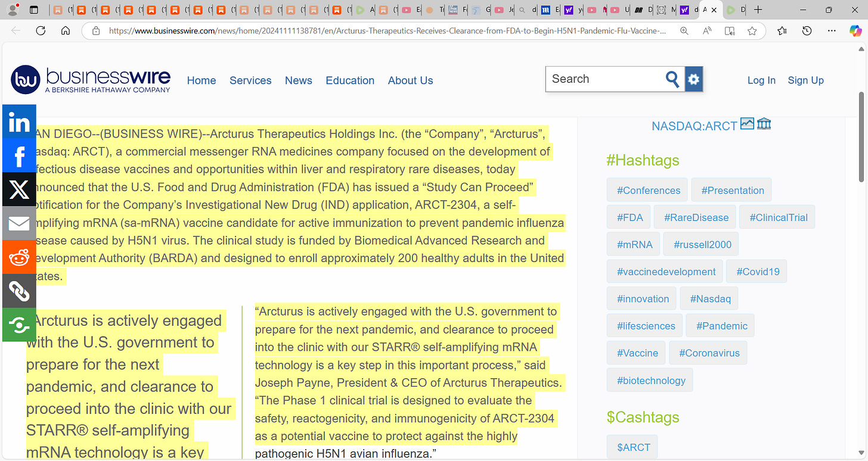Image resolution: width=868 pixels, height=461 pixels.
Task: Select the #ClinicalTrial hashtag
Action: pyautogui.click(x=779, y=217)
